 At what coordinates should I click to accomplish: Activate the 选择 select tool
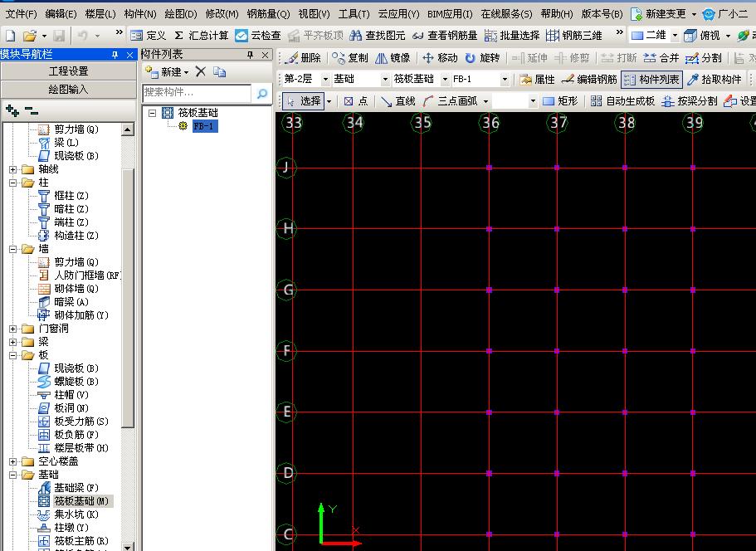[303, 100]
